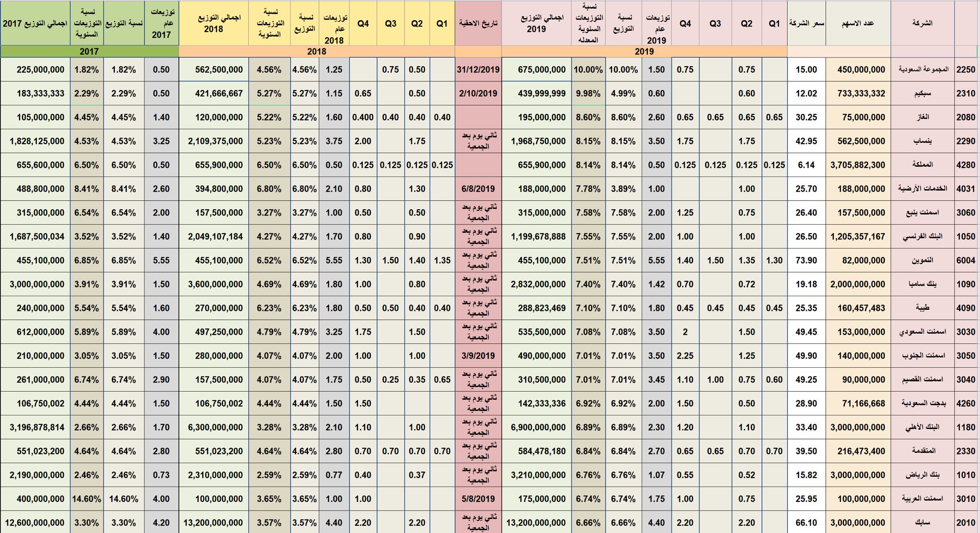Select share count 160,457,483
The height and width of the screenshot is (533, 980).
pos(861,308)
